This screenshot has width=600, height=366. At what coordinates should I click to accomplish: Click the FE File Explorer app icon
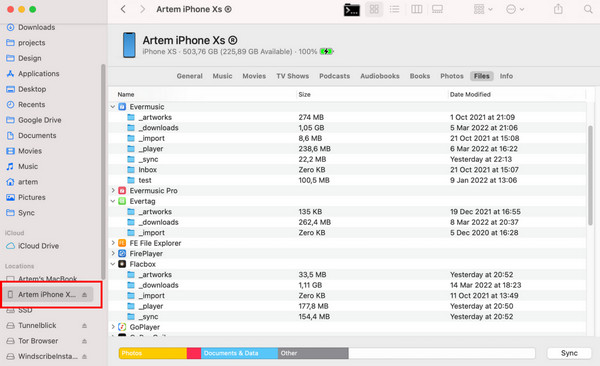[122, 243]
